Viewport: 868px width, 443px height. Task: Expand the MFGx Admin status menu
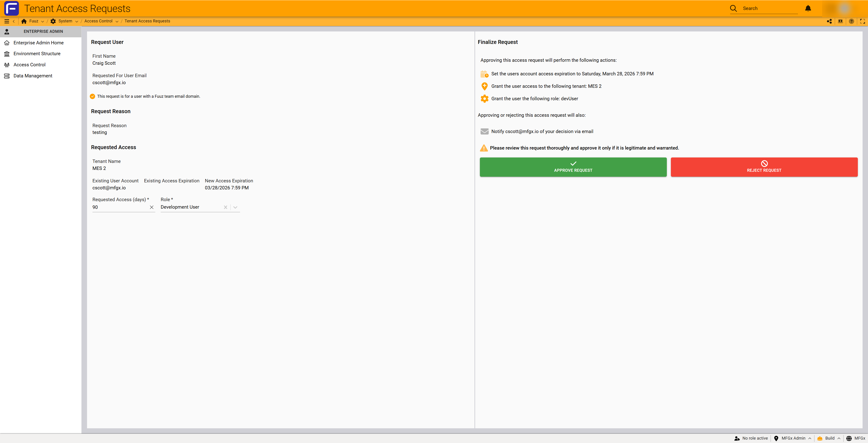point(810,438)
